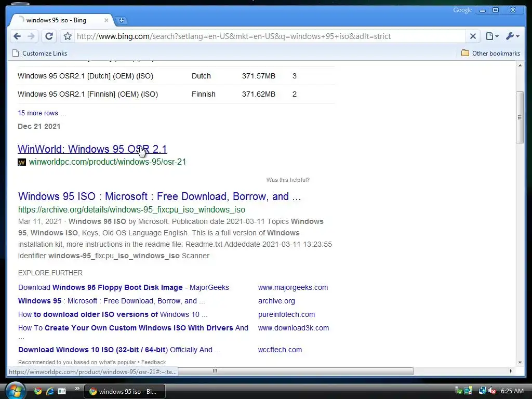Viewport: 532px width, 399px height.
Task: Open 'Download Windows 95 Floppy Boot Disk Image' link
Action: coord(124,287)
